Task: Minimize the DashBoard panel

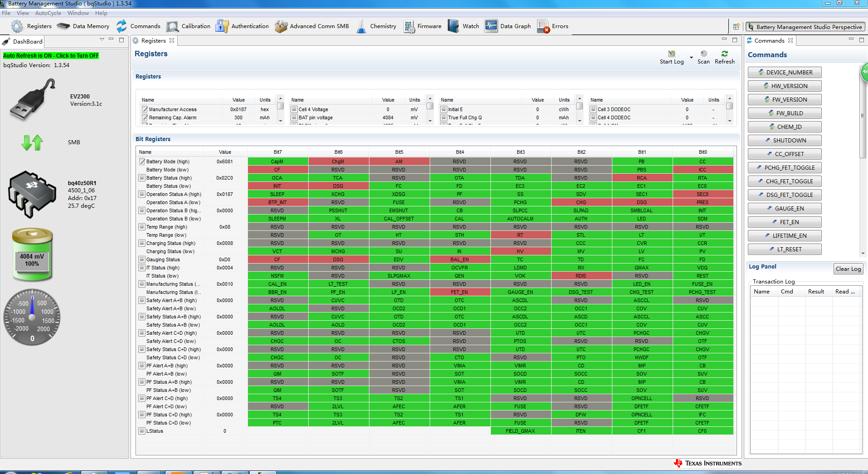Action: coord(111,39)
